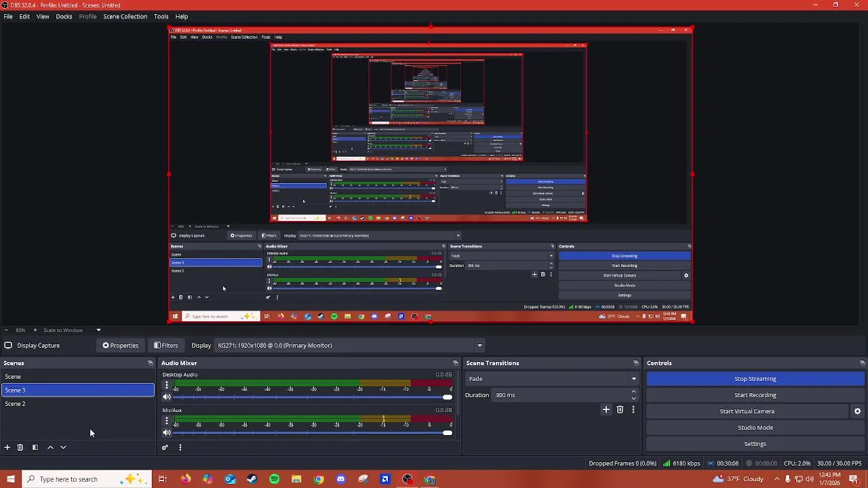Open the Docks menu

(x=64, y=16)
